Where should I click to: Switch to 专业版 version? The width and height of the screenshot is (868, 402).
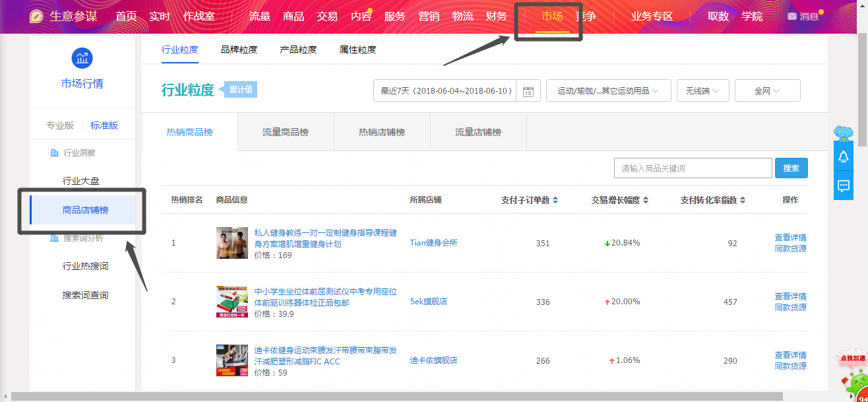pos(59,125)
